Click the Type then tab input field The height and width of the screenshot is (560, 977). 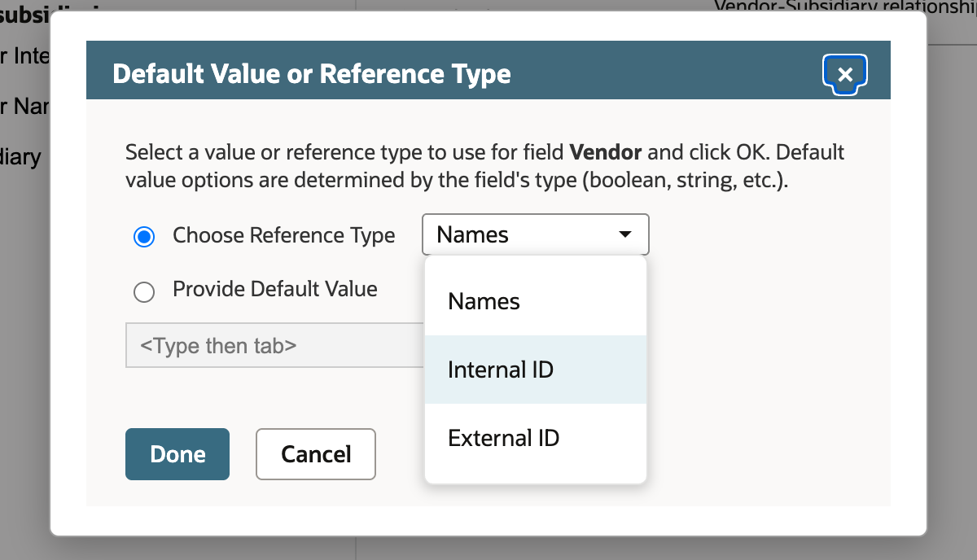(275, 345)
